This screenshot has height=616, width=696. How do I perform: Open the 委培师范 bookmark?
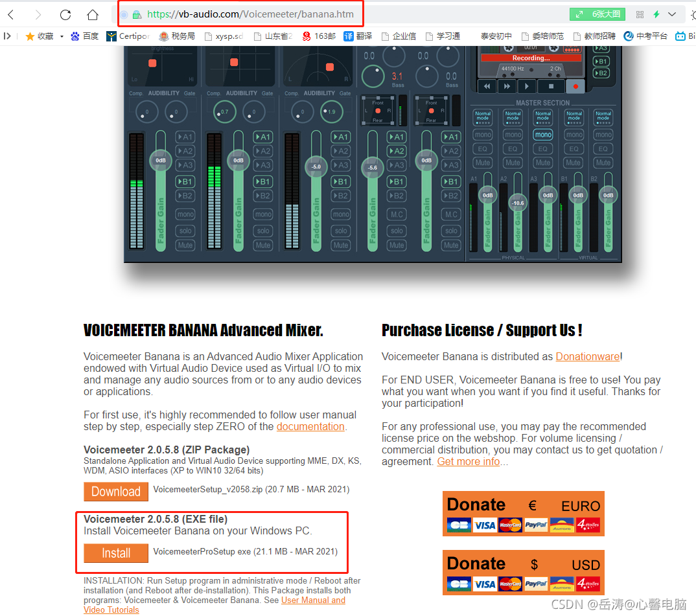(542, 36)
